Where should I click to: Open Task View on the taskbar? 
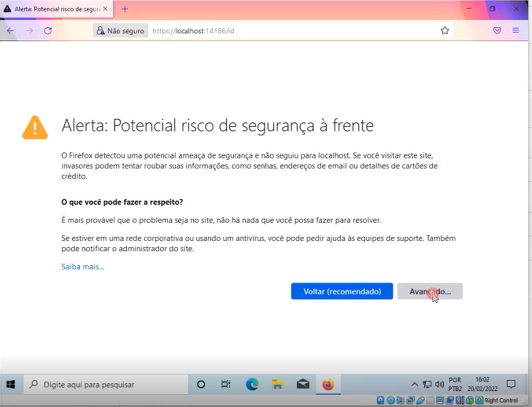click(226, 385)
